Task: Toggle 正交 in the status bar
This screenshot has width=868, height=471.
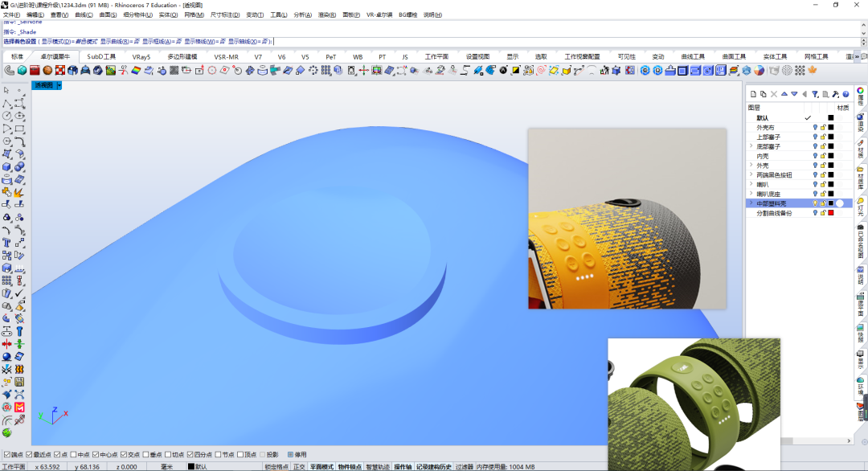Action: 299,466
